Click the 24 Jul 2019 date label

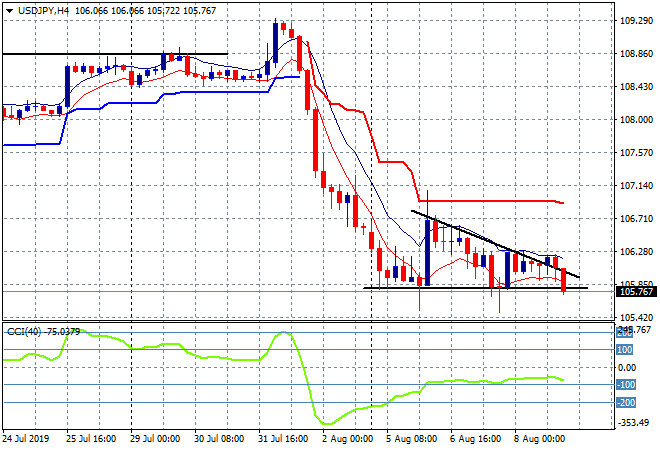30,438
